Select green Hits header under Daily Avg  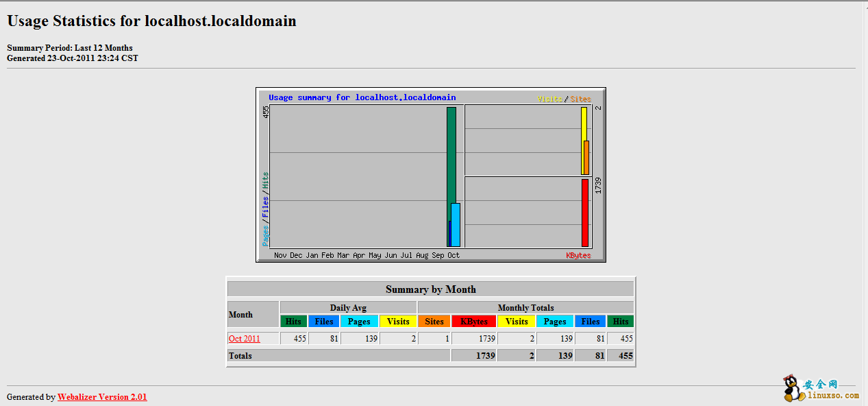pos(293,322)
